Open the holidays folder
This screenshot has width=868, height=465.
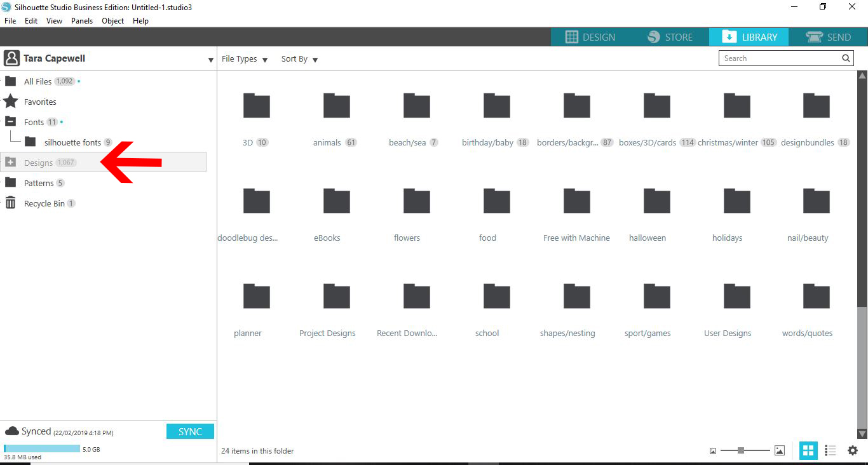click(x=737, y=201)
